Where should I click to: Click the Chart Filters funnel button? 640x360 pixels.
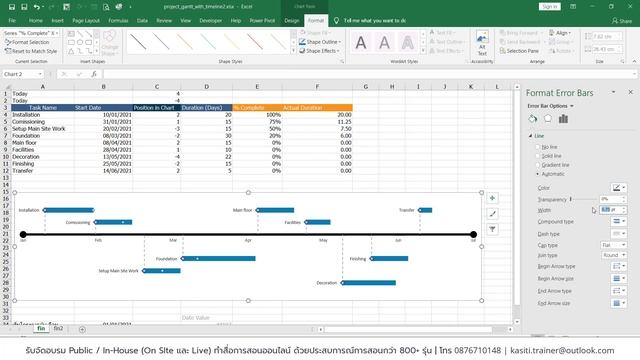click(493, 229)
